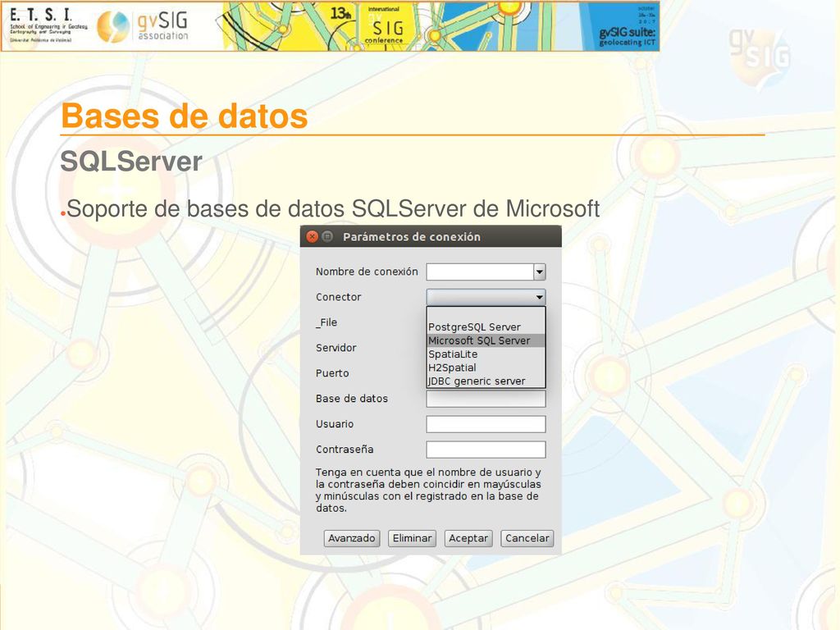Image resolution: width=840 pixels, height=630 pixels.
Task: Click the Nombre de conexión label
Action: pos(367,272)
